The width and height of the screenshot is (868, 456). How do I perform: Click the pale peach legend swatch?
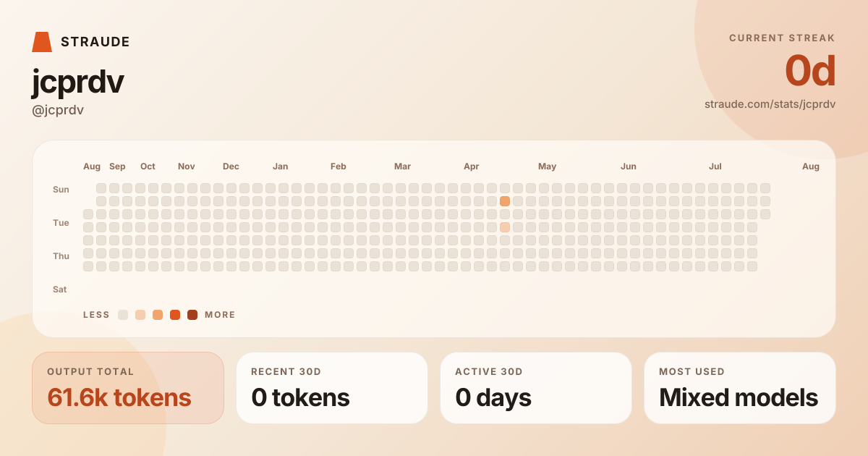(x=140, y=315)
